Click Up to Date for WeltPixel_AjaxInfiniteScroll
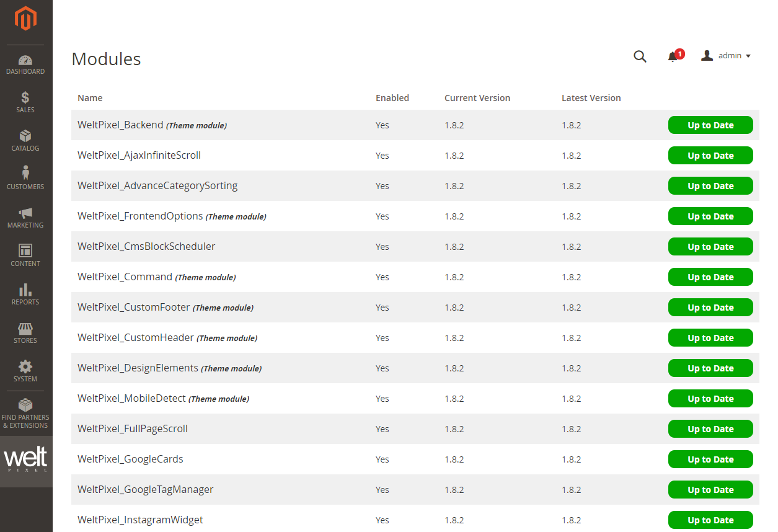This screenshot has width=778, height=532. pyautogui.click(x=710, y=156)
